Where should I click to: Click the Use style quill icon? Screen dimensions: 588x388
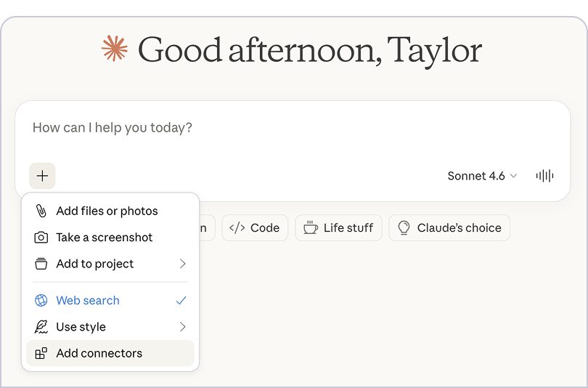click(x=41, y=327)
